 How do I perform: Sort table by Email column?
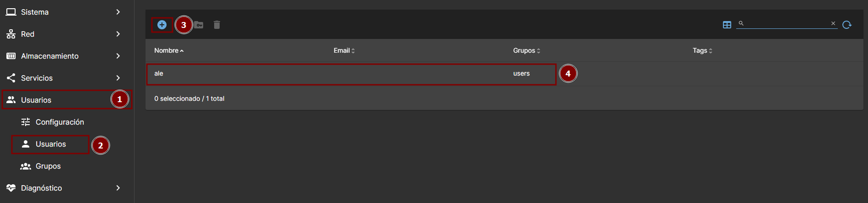click(x=342, y=50)
